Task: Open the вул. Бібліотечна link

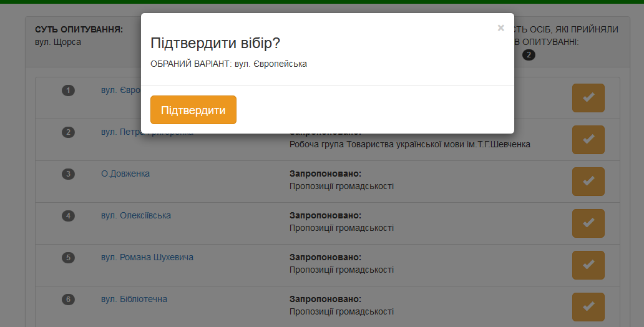Action: [134, 299]
